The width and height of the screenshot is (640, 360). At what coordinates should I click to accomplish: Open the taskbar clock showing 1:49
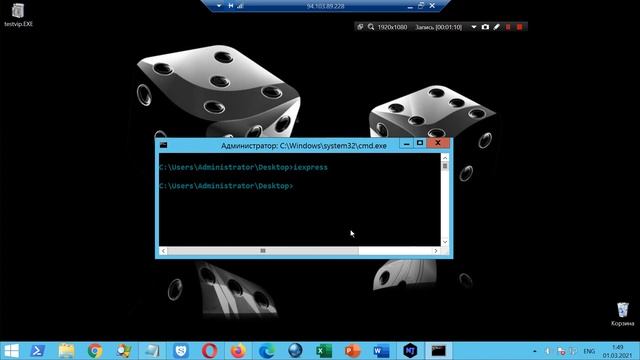tap(617, 351)
